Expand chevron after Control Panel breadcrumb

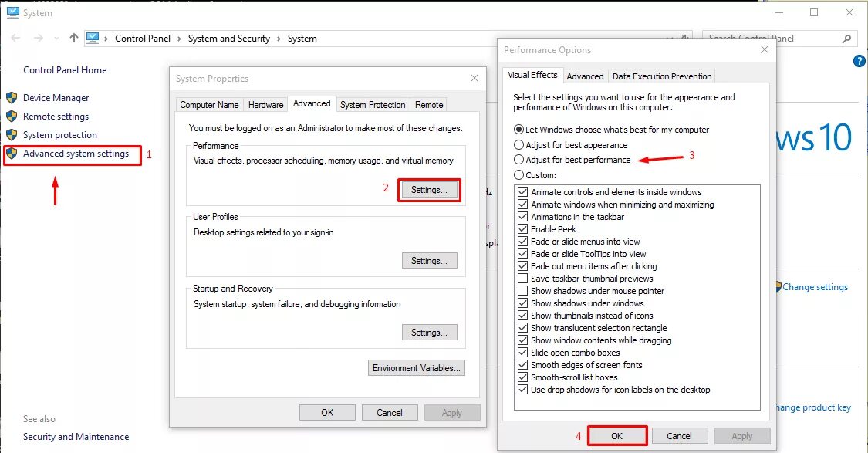(179, 39)
